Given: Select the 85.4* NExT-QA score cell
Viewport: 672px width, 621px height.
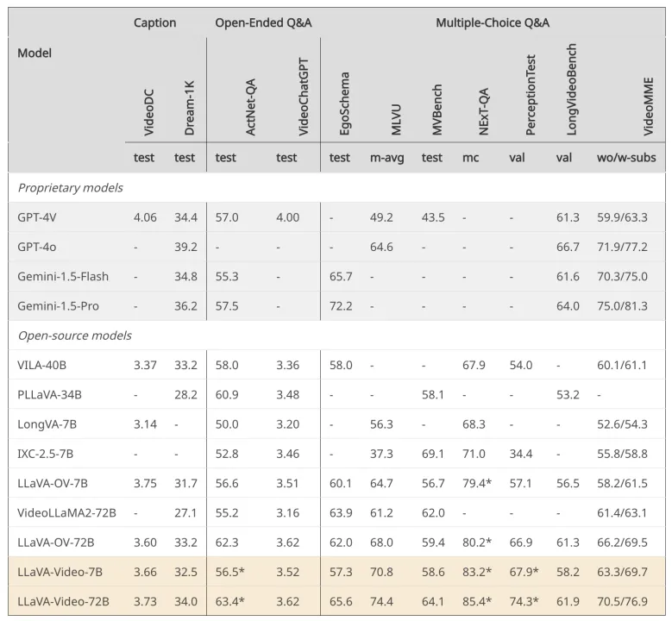Looking at the screenshot, I should click(477, 602).
